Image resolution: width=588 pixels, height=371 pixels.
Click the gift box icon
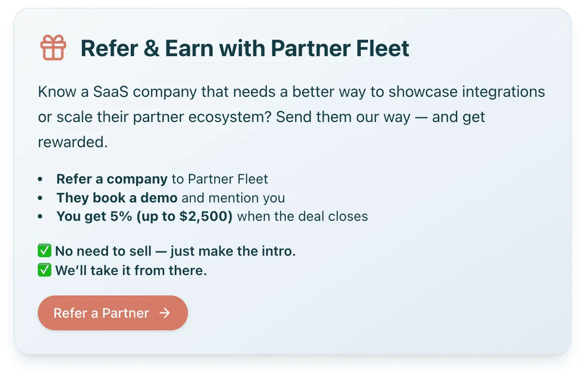[x=53, y=48]
